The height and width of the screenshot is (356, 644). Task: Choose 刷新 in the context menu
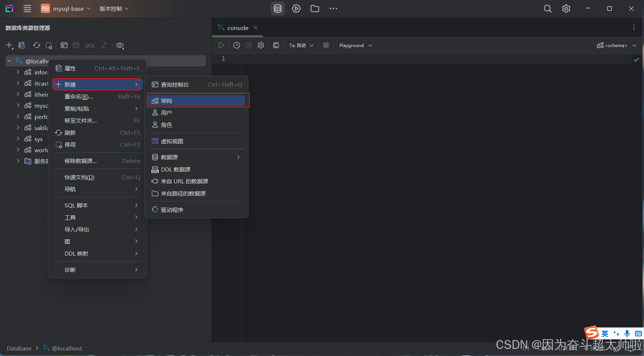tap(97, 133)
